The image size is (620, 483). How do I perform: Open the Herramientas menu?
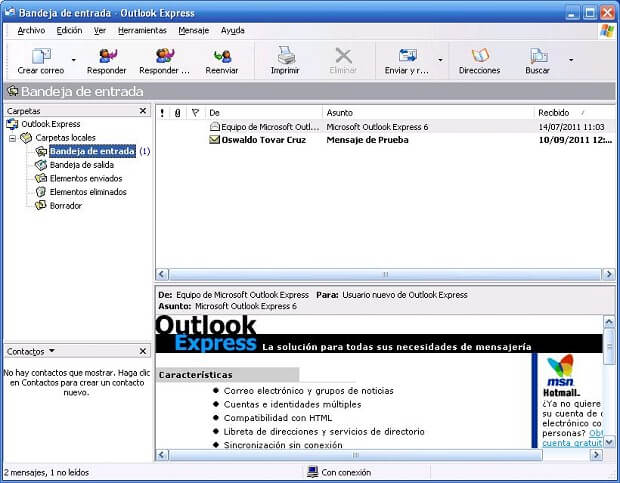coord(142,31)
